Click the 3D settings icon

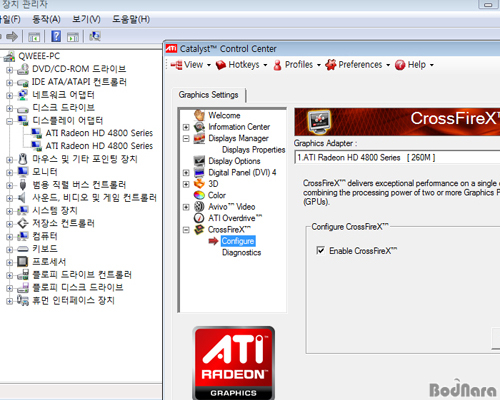point(199,184)
